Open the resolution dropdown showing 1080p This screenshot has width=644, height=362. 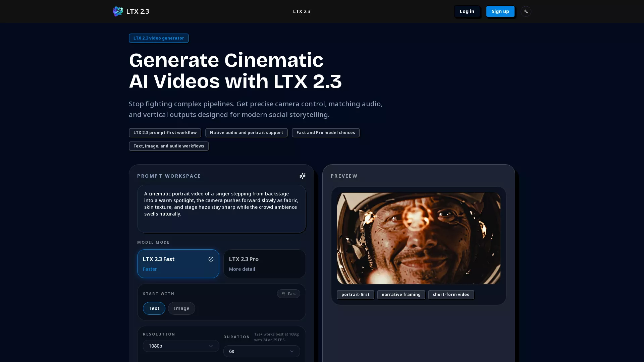click(181, 346)
